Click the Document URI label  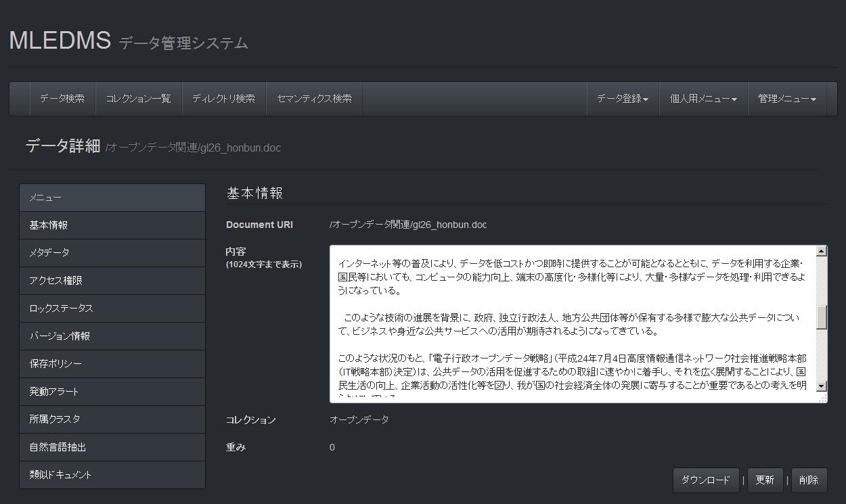260,225
